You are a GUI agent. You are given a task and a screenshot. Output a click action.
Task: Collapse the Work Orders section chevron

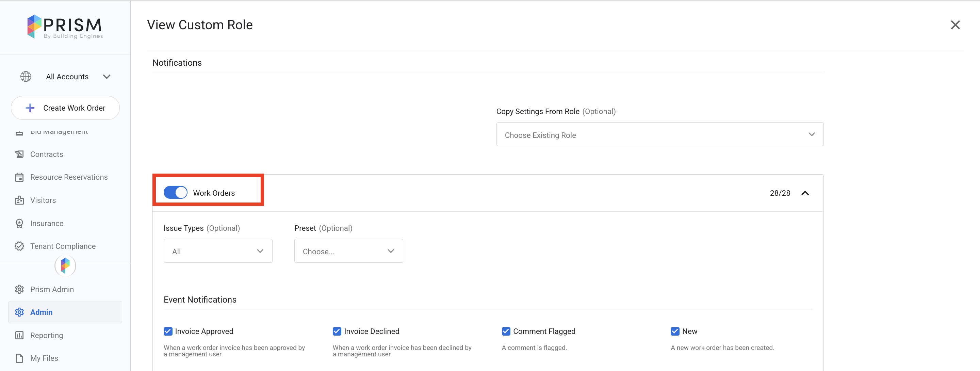pos(805,193)
